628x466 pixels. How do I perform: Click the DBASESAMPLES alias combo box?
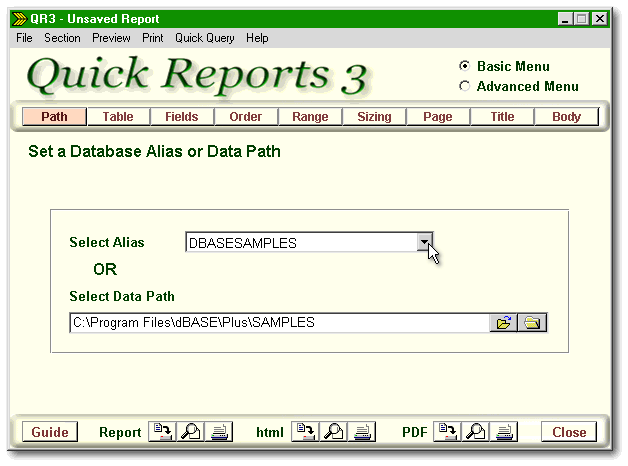click(x=309, y=242)
